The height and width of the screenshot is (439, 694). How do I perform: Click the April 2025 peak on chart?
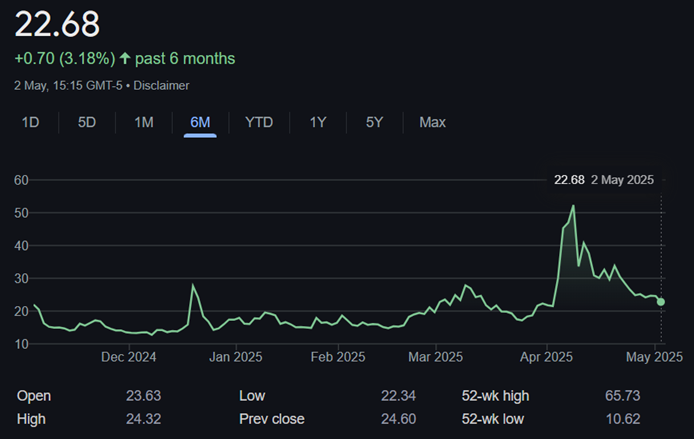pyautogui.click(x=573, y=207)
